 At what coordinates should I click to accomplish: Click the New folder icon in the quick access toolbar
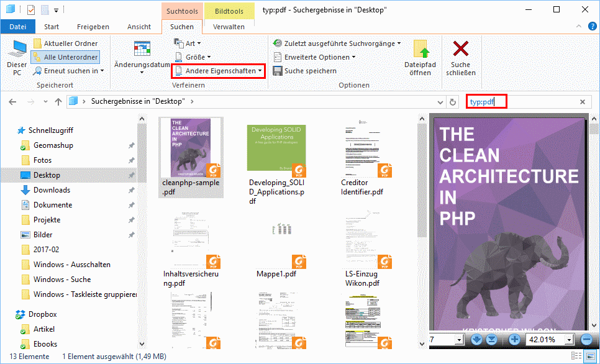point(43,10)
